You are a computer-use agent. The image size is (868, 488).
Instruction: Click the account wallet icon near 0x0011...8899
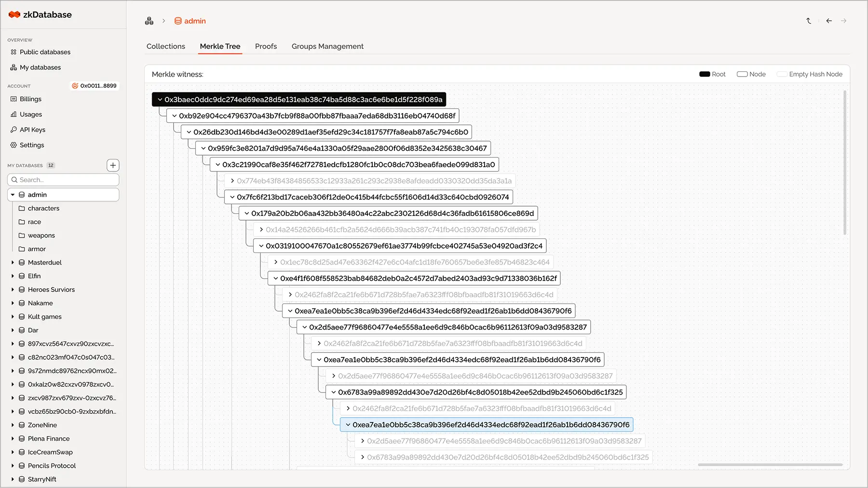click(75, 86)
